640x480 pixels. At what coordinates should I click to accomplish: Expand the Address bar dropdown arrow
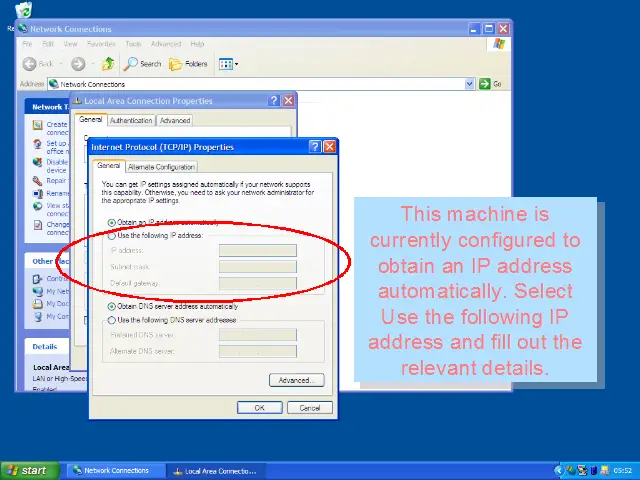[x=469, y=84]
